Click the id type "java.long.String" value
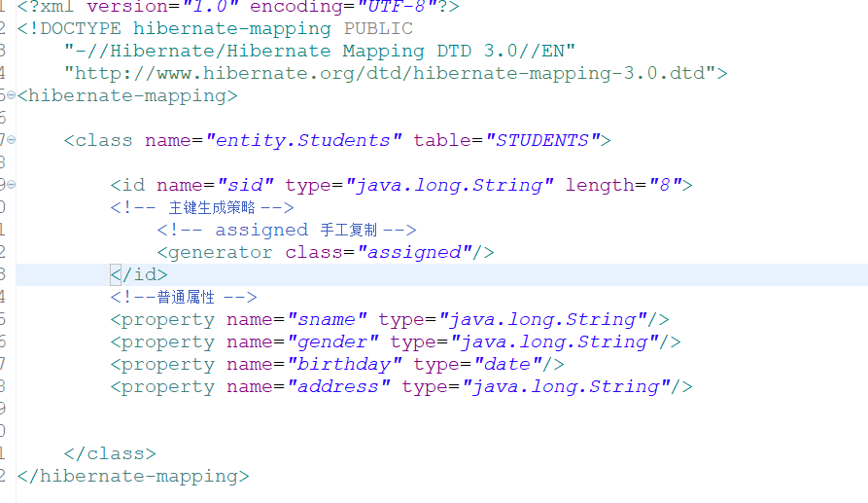Viewport: 868px width, 503px height. pyautogui.click(x=449, y=185)
